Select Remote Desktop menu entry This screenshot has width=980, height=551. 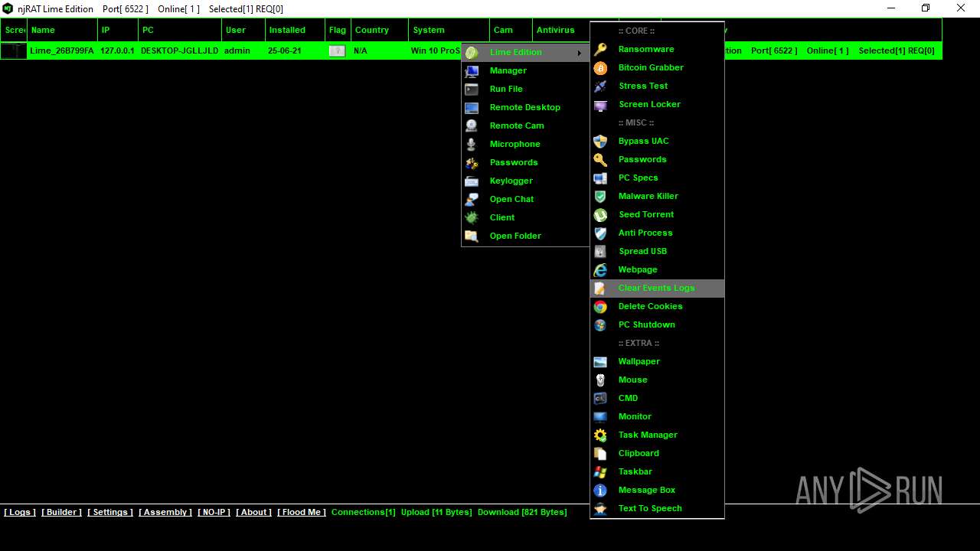[525, 107]
